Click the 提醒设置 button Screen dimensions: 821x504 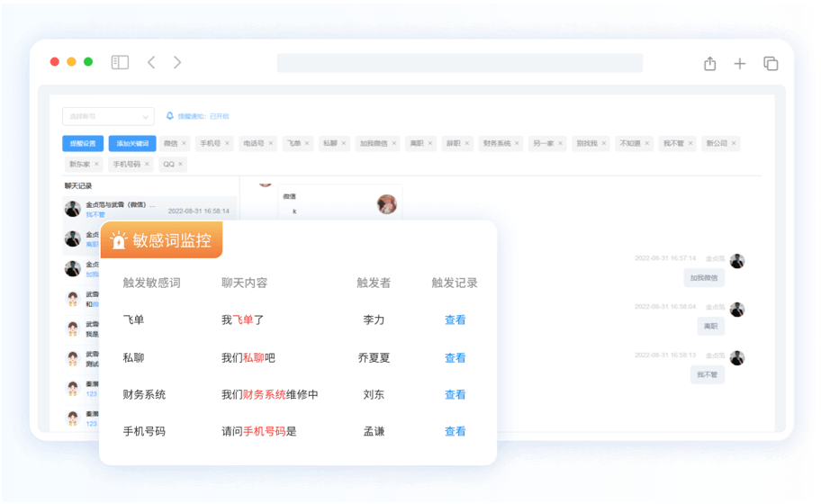point(83,143)
